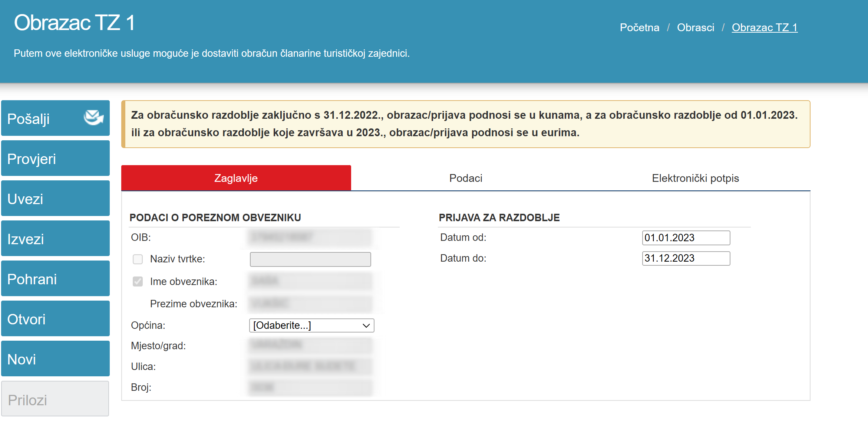The image size is (868, 442).
Task: Click the Datum od date field
Action: point(686,238)
